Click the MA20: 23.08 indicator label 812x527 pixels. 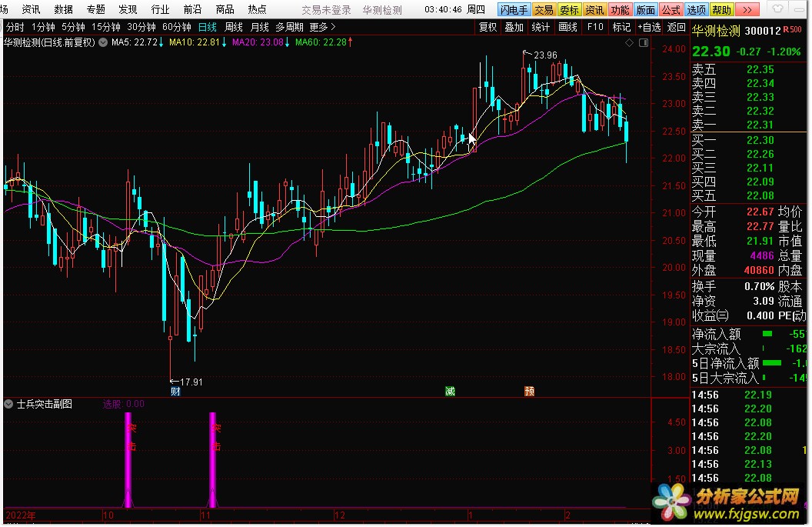click(261, 42)
